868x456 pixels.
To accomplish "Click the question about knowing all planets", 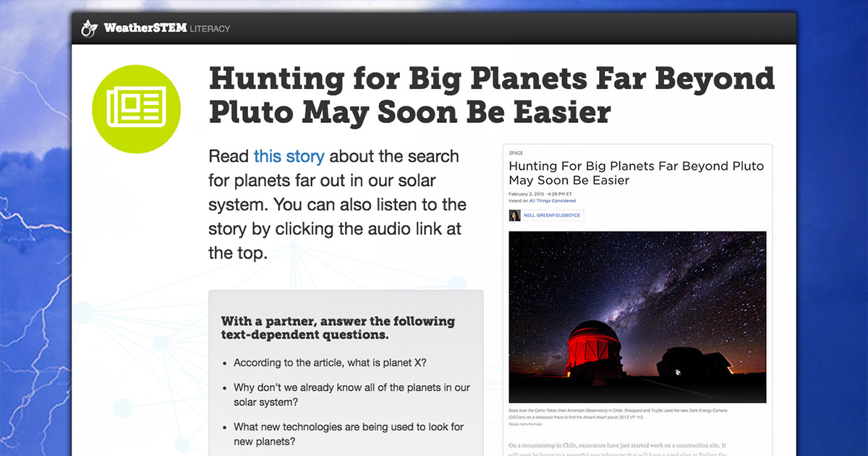I will click(x=352, y=394).
